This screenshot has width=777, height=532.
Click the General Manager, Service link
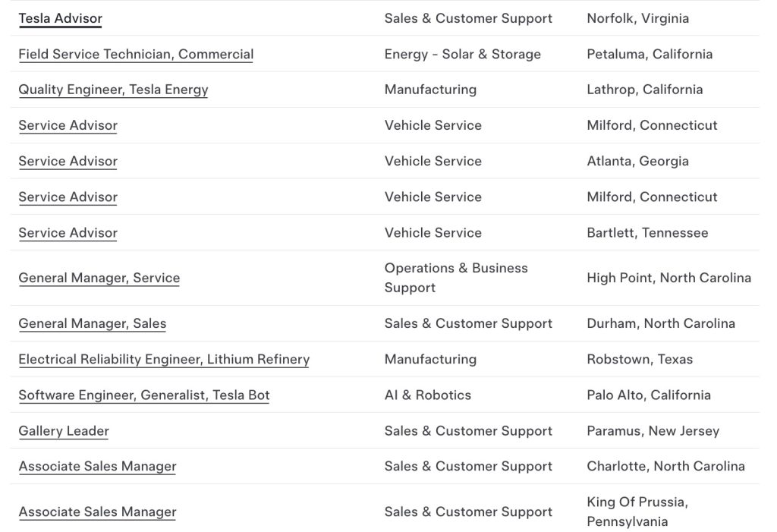coord(99,278)
